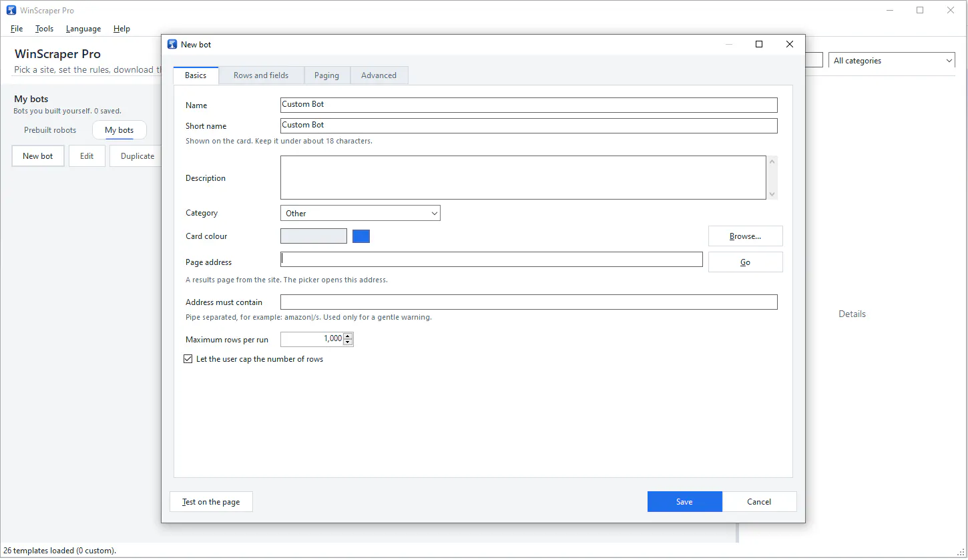Click the grey Card colour preview box
Screen dimensions: 968x560
[x=314, y=236]
